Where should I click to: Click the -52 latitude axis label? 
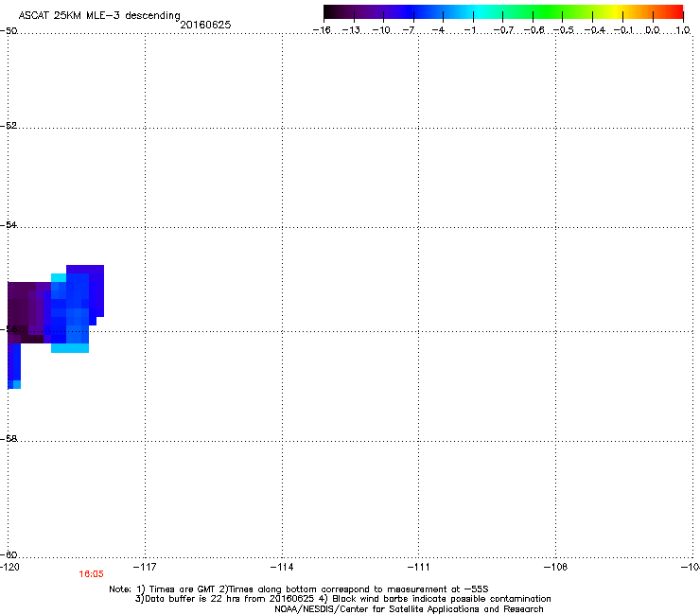tap(9, 126)
